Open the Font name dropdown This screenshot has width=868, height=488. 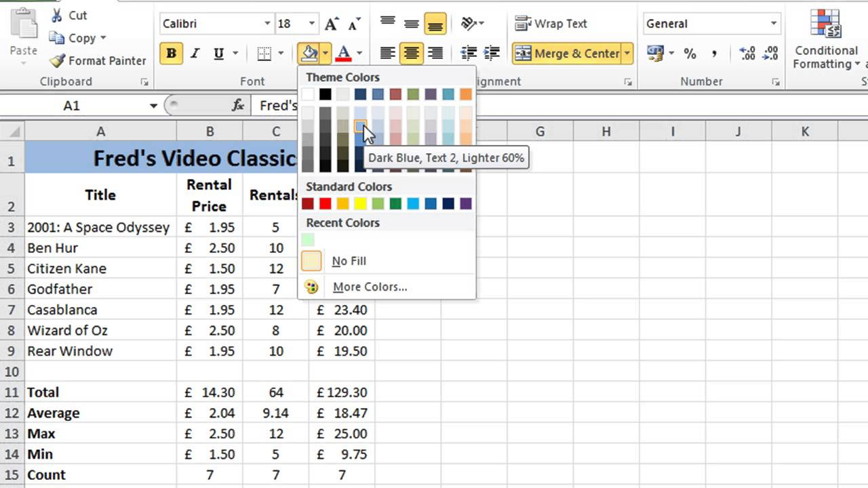(x=268, y=23)
